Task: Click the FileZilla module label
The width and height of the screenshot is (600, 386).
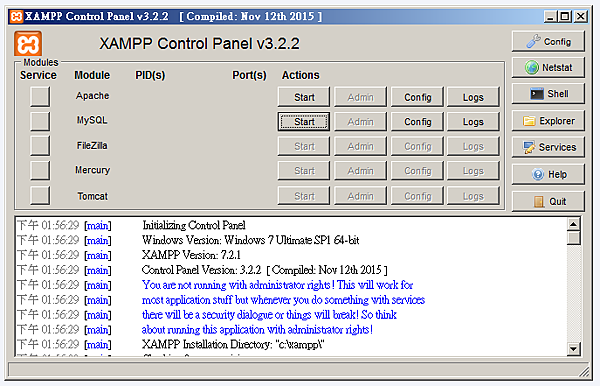Action: coord(92,146)
